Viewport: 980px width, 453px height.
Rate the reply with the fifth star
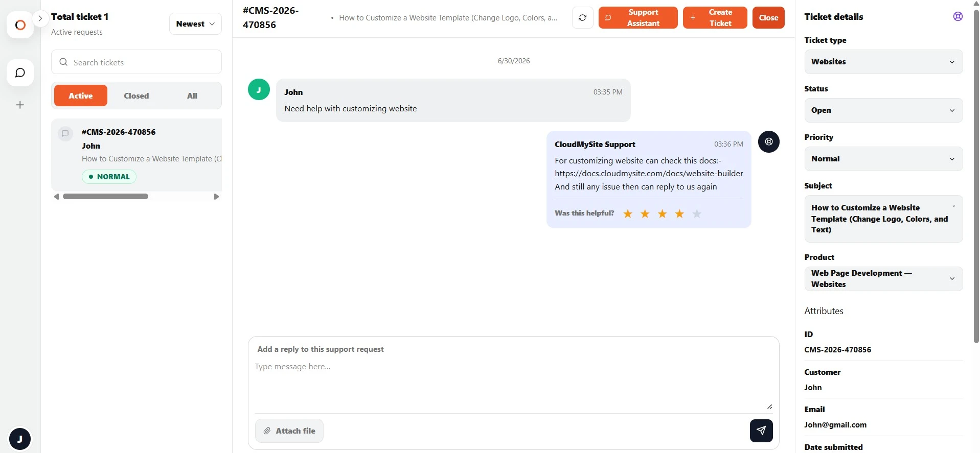click(696, 213)
